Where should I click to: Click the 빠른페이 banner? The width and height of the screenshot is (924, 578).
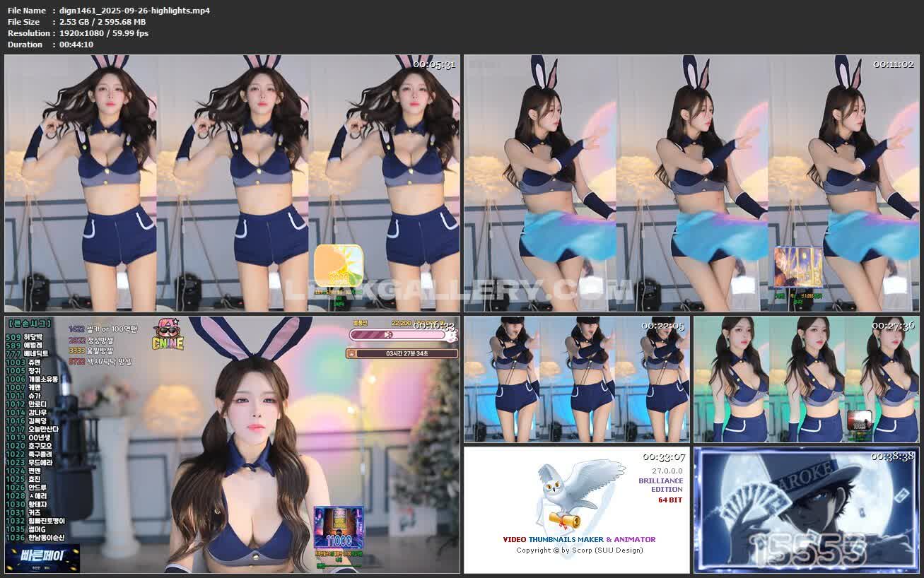(x=42, y=557)
